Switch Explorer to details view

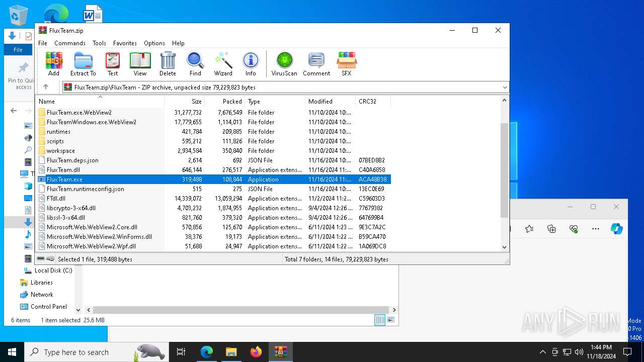(380, 320)
